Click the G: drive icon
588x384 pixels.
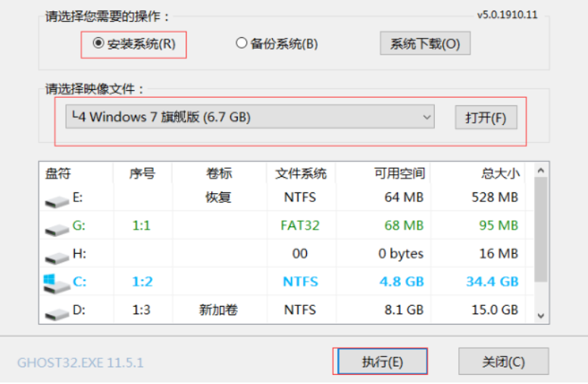point(57,229)
